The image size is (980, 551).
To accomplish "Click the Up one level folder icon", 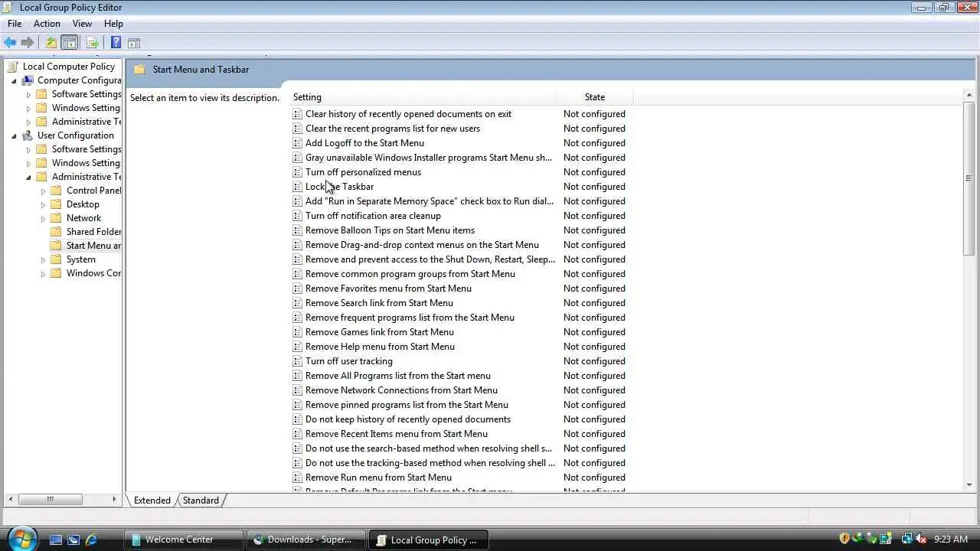I will (x=51, y=43).
